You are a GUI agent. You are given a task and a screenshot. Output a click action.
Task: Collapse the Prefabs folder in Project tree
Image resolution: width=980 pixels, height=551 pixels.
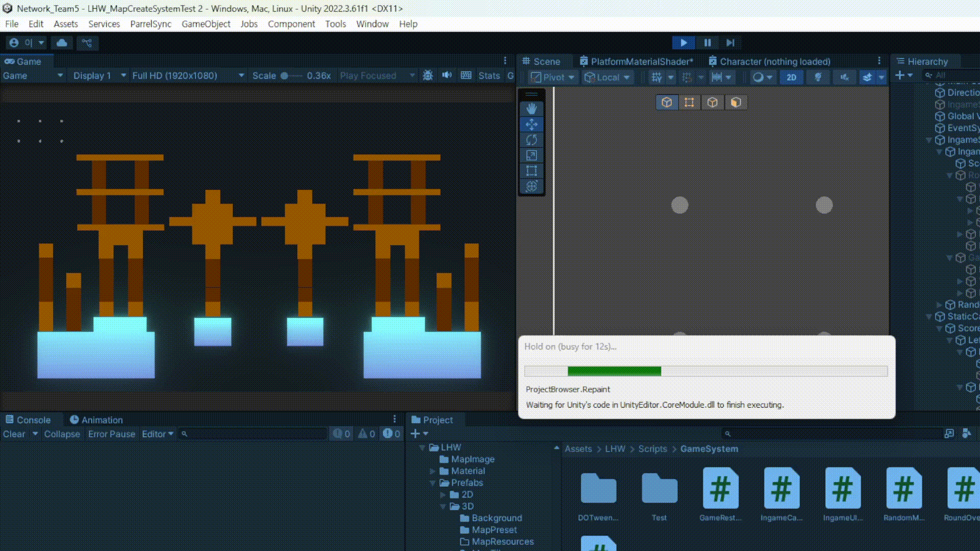coord(433,483)
